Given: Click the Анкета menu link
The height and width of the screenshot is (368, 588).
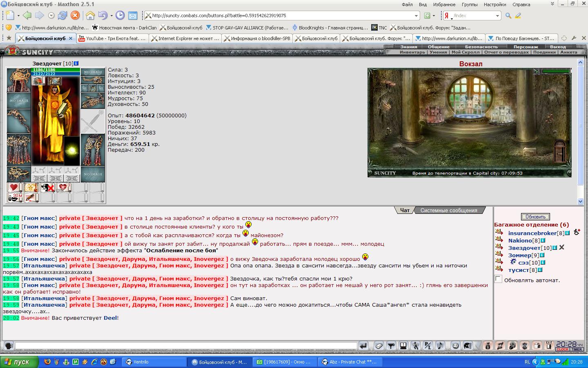Looking at the screenshot, I should tap(569, 52).
